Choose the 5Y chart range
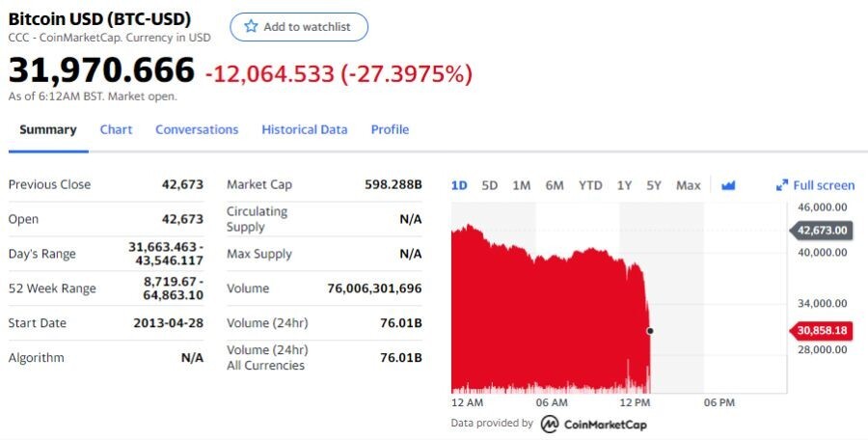868x440 pixels. 654,185
